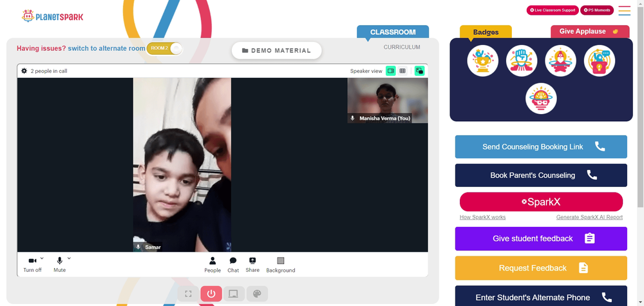
Task: Award the brain lightbulb badge
Action: click(541, 99)
